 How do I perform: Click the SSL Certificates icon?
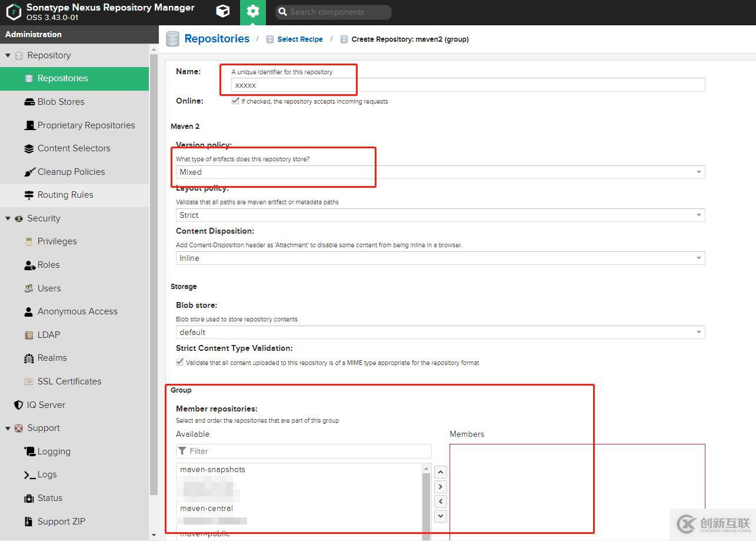29,381
